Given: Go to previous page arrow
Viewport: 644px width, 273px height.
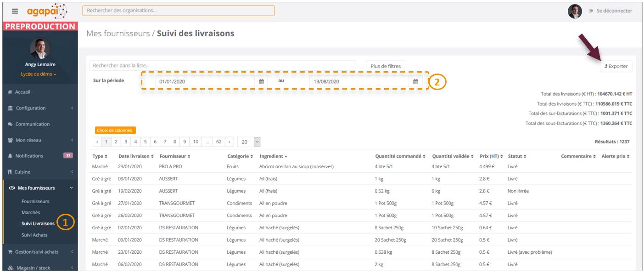Looking at the screenshot, I should [96, 142].
